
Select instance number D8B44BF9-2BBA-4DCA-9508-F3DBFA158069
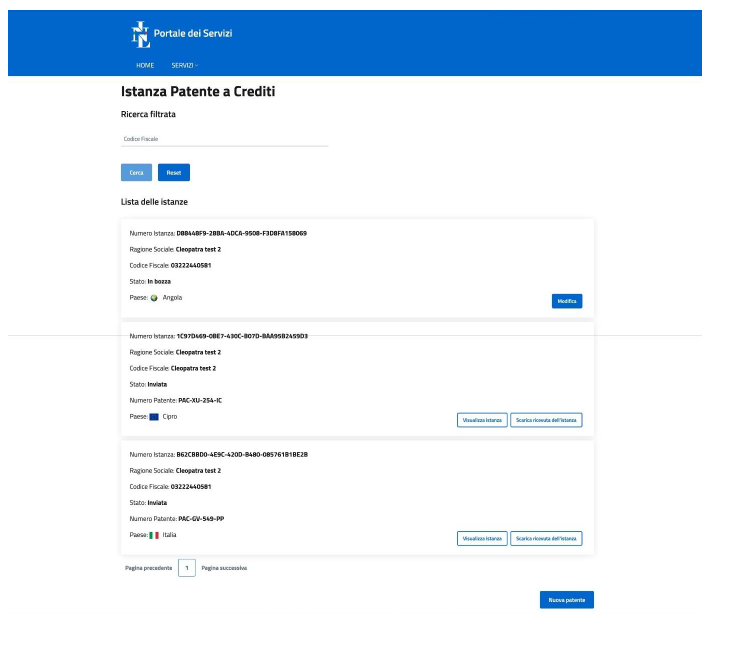pyautogui.click(x=242, y=233)
